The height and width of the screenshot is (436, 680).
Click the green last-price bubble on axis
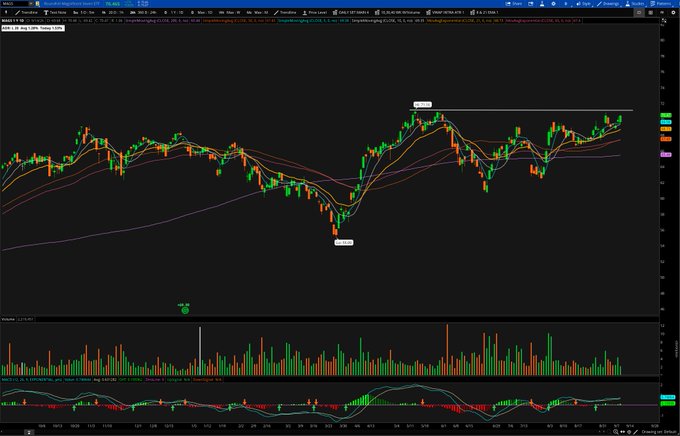(666, 115)
